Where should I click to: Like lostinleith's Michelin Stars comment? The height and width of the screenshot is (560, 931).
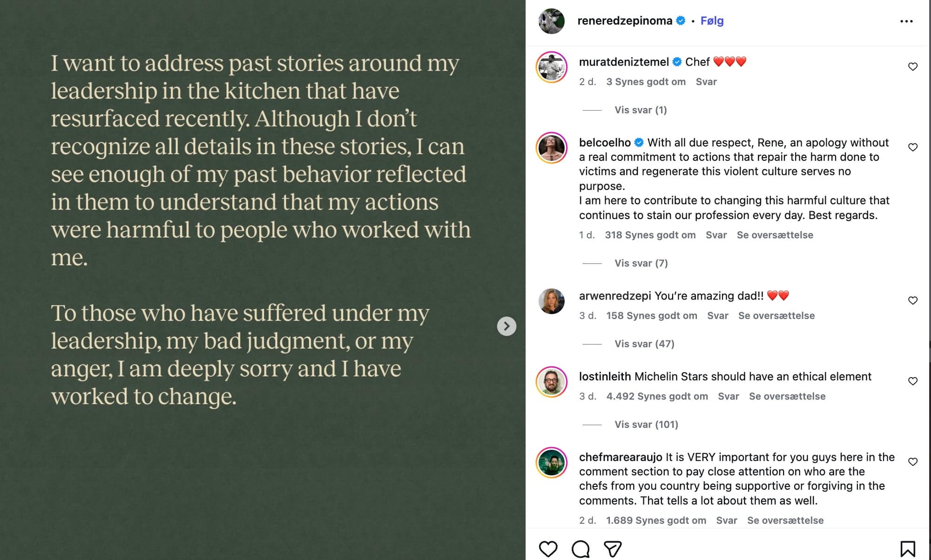click(913, 381)
